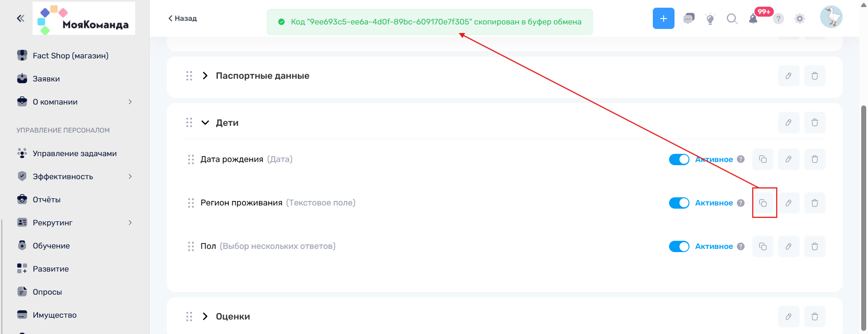Screen dimensions: 868x334
Task: Edit the Дата рождения field
Action: (788, 159)
